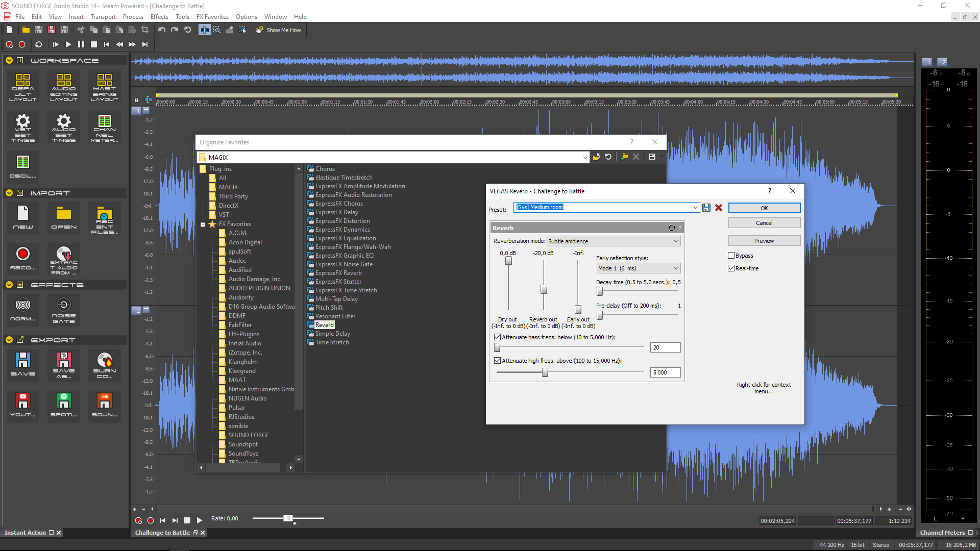
Task: Uncheck the Real-time checkbox
Action: click(731, 268)
